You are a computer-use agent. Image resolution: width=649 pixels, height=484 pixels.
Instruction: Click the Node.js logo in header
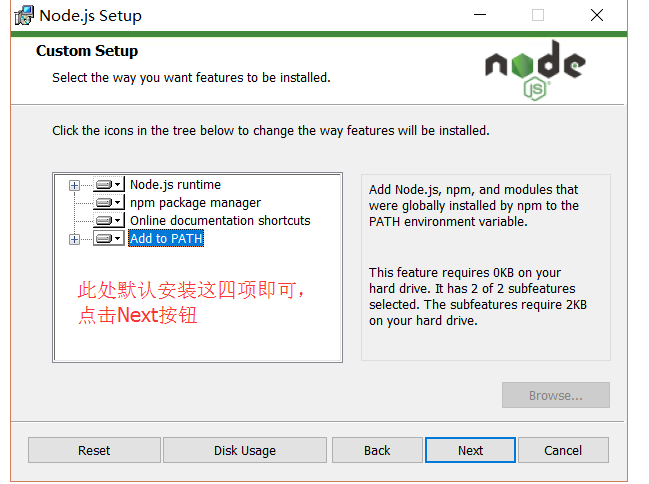(535, 70)
